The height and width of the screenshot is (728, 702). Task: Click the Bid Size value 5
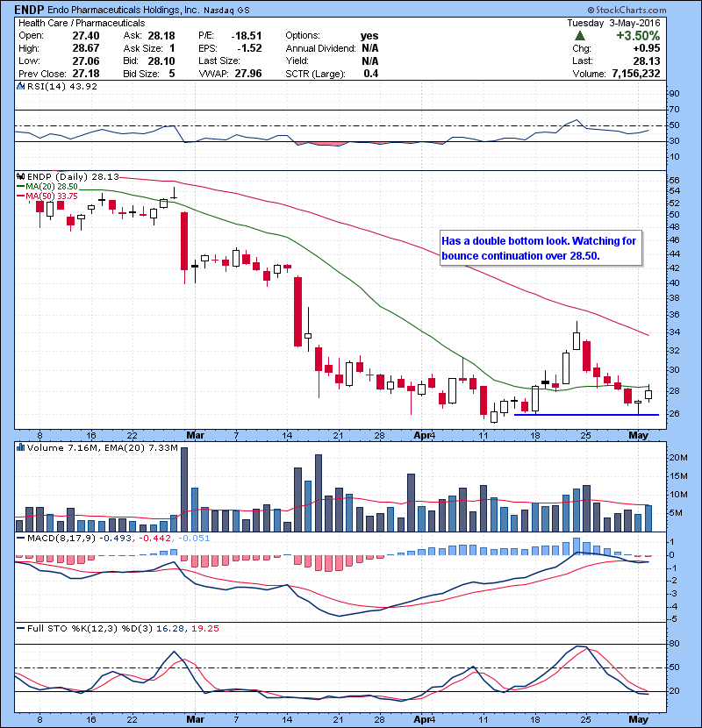coord(172,74)
